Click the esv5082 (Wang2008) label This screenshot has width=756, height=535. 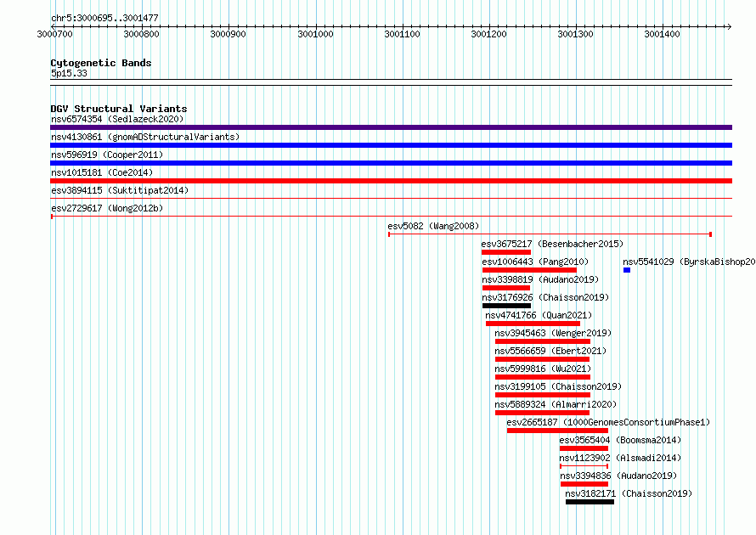click(433, 226)
